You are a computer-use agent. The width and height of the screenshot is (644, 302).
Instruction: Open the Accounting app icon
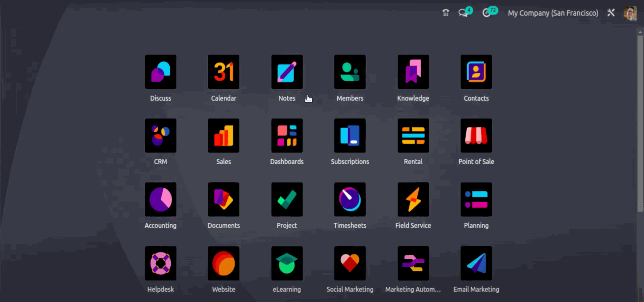160,200
